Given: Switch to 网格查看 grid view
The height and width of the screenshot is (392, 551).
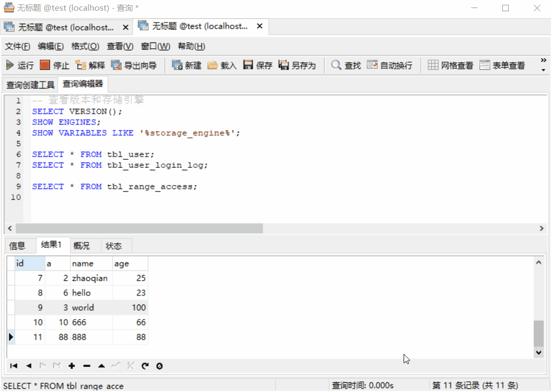Looking at the screenshot, I should (450, 65).
